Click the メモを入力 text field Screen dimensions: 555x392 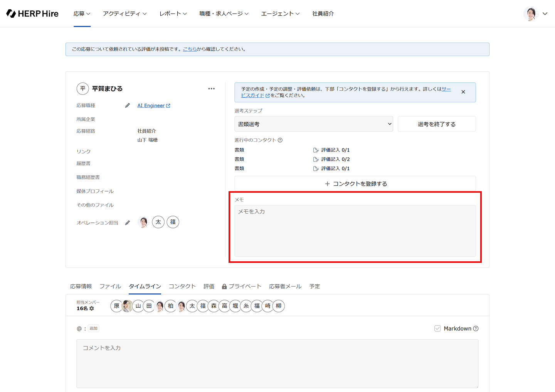coord(355,230)
